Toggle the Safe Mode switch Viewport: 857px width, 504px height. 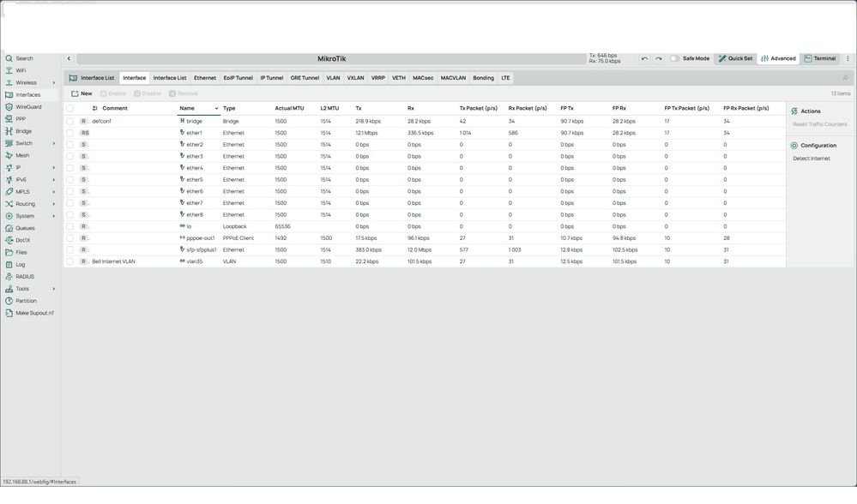(x=675, y=59)
